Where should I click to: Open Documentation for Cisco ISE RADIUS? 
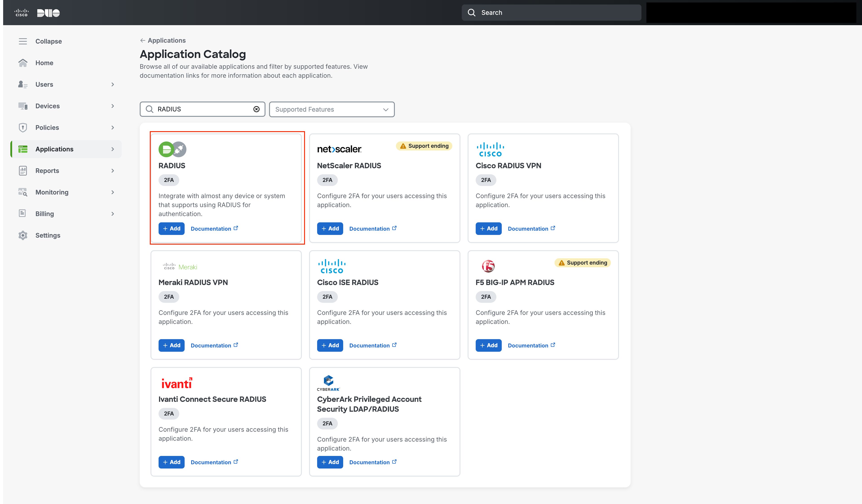[373, 345]
